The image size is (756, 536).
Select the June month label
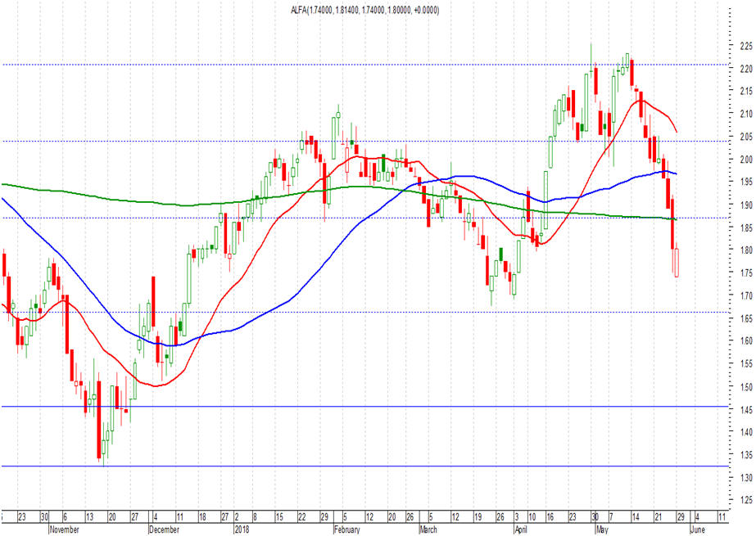(x=698, y=529)
